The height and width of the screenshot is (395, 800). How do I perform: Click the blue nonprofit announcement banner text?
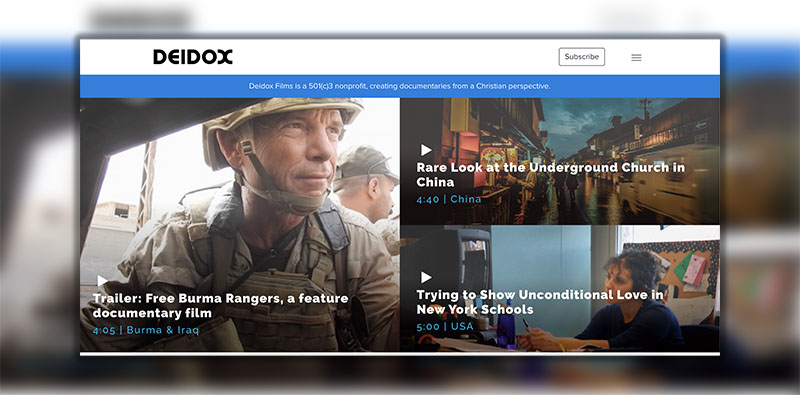[399, 86]
